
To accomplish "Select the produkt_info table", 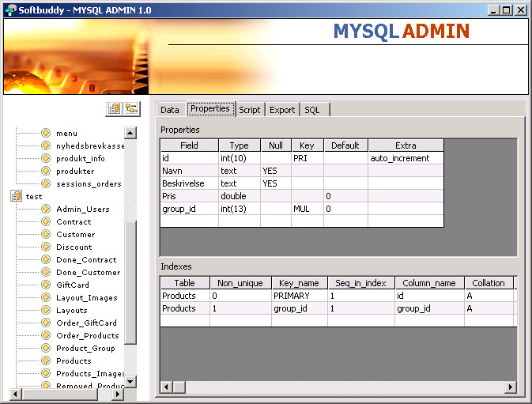I will tap(80, 158).
